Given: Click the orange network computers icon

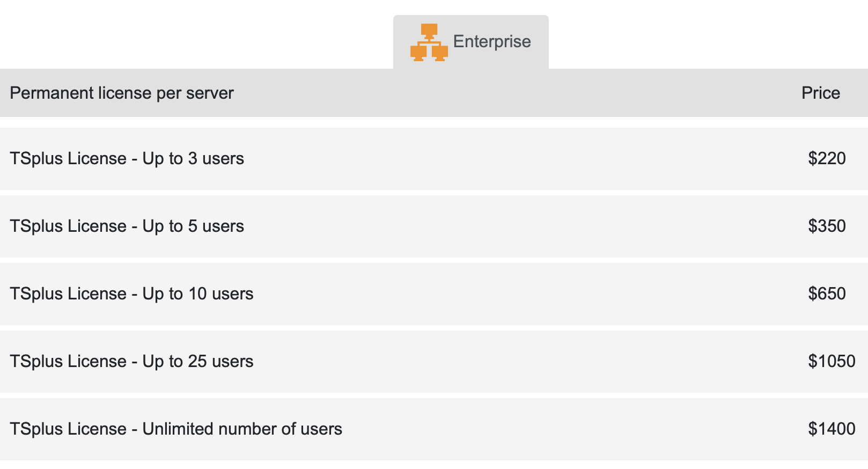Looking at the screenshot, I should coord(429,42).
